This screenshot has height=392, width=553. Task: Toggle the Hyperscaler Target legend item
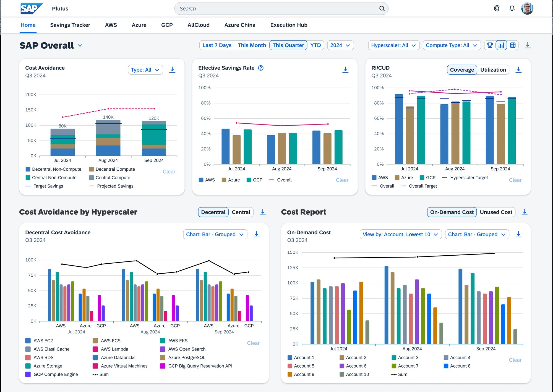465,178
